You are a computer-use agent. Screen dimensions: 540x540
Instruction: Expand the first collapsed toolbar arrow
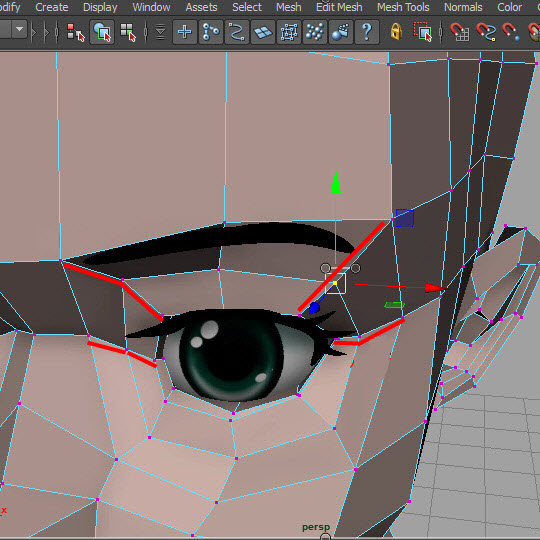[33, 32]
